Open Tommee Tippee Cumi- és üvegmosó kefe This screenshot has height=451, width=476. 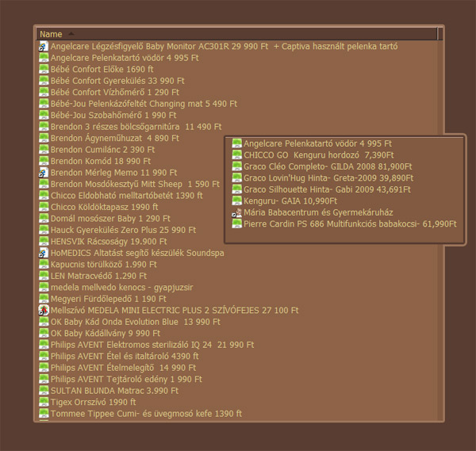click(x=145, y=414)
